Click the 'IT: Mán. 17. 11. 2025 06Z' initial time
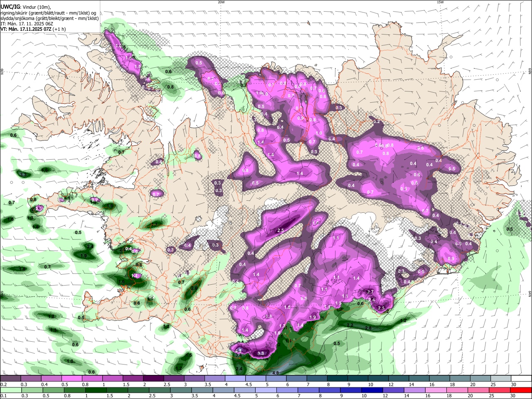Screen dimensions: 532x399 27,24
